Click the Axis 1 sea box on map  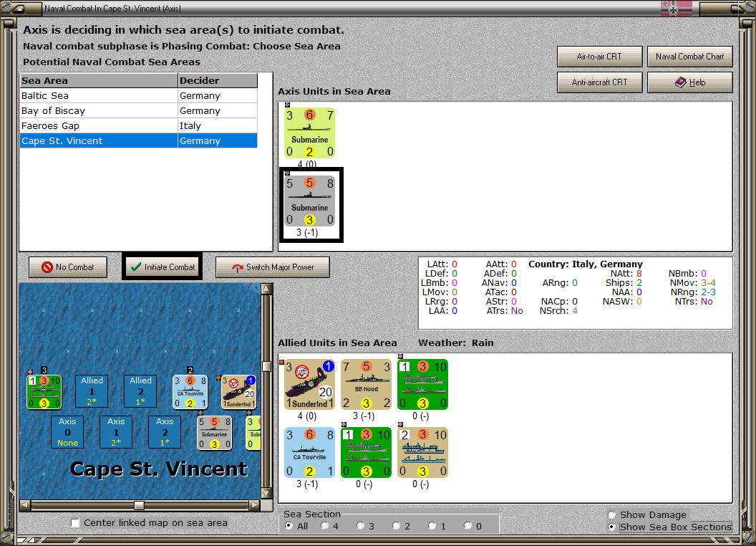click(x=116, y=432)
